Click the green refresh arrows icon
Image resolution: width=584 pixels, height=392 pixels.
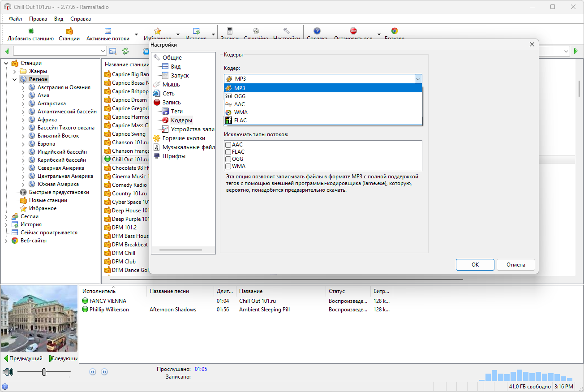click(x=125, y=51)
